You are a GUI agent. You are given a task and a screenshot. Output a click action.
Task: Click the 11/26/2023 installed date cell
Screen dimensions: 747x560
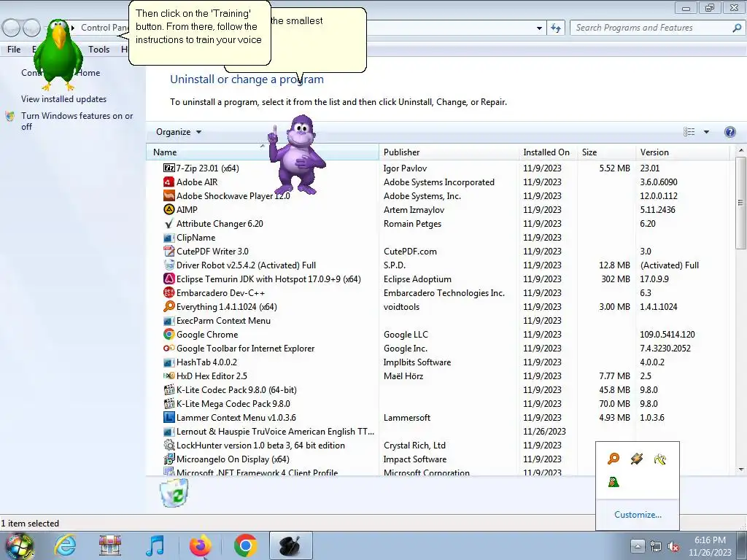544,432
